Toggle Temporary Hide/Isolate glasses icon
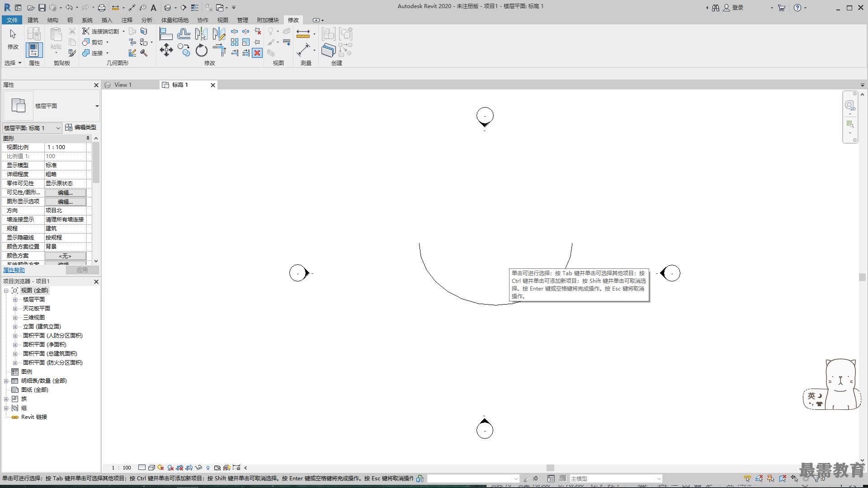The height and width of the screenshot is (488, 868). [x=198, y=468]
